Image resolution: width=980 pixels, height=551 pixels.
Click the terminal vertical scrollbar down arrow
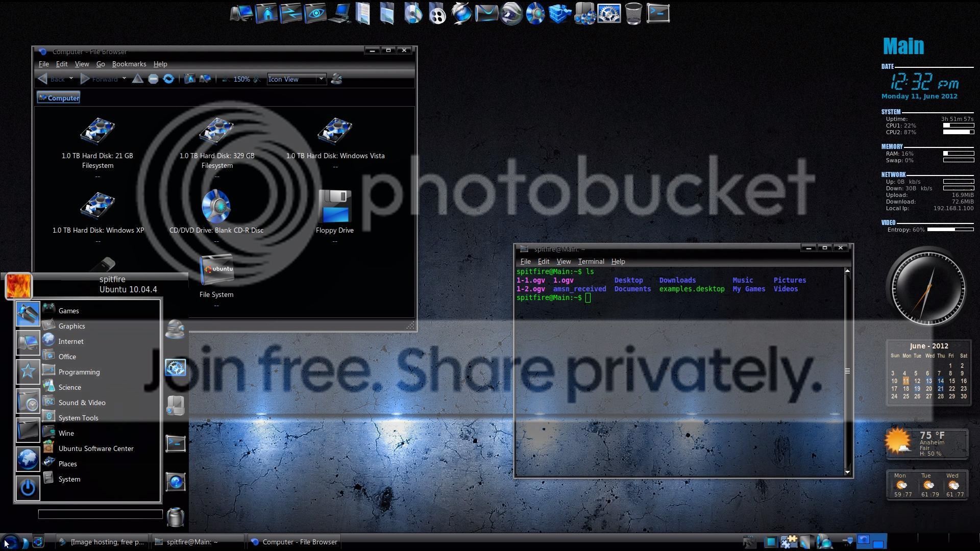(847, 472)
